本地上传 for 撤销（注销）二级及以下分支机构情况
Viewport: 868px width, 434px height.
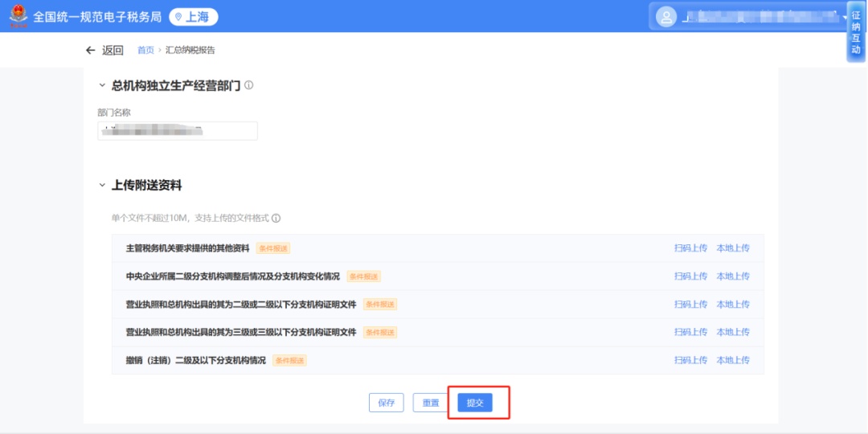click(733, 360)
